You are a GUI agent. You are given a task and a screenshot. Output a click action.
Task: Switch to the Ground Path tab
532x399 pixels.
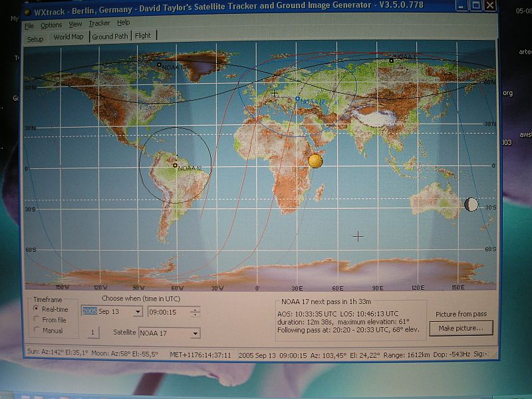point(110,37)
